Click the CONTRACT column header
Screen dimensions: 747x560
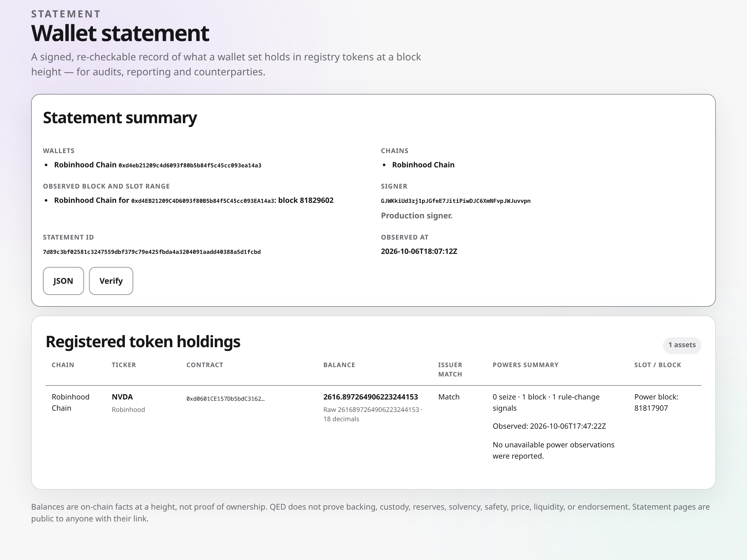coord(205,365)
